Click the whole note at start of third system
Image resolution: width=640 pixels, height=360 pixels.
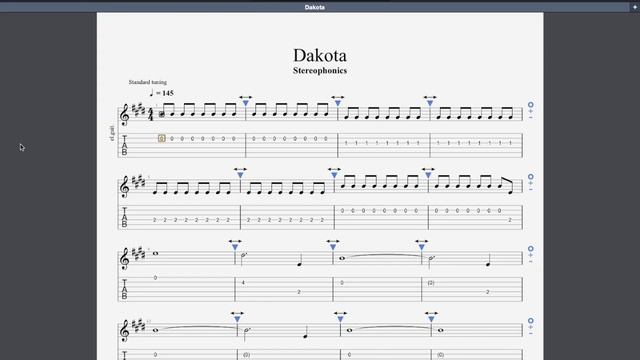(x=156, y=253)
